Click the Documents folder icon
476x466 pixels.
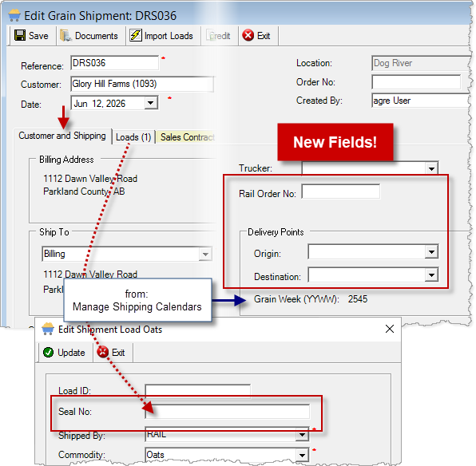[65, 35]
